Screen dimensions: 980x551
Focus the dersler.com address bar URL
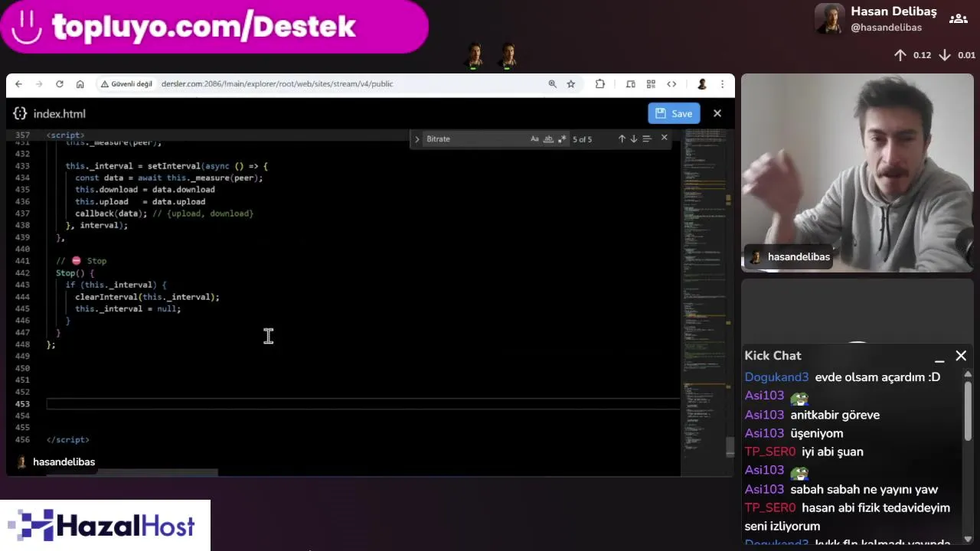coord(277,84)
